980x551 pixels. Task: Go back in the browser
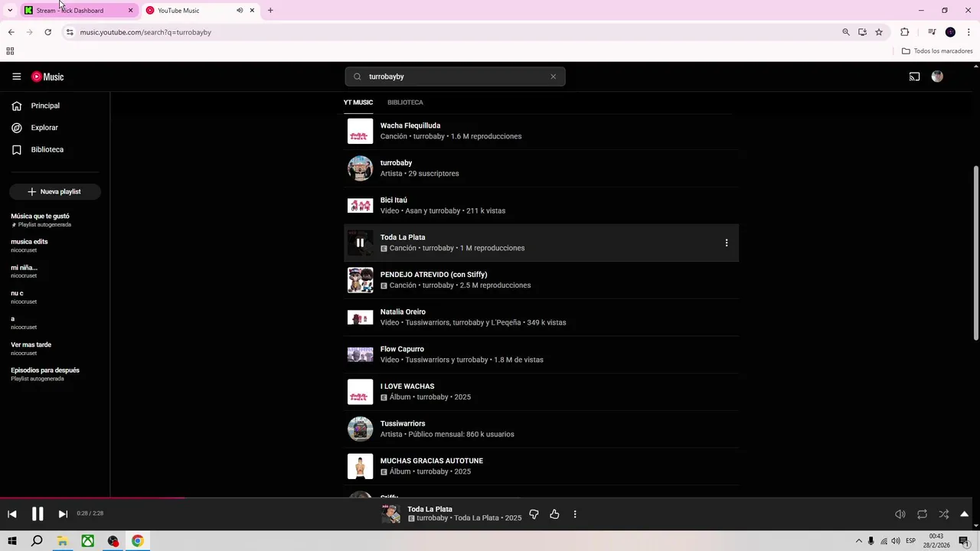11,32
